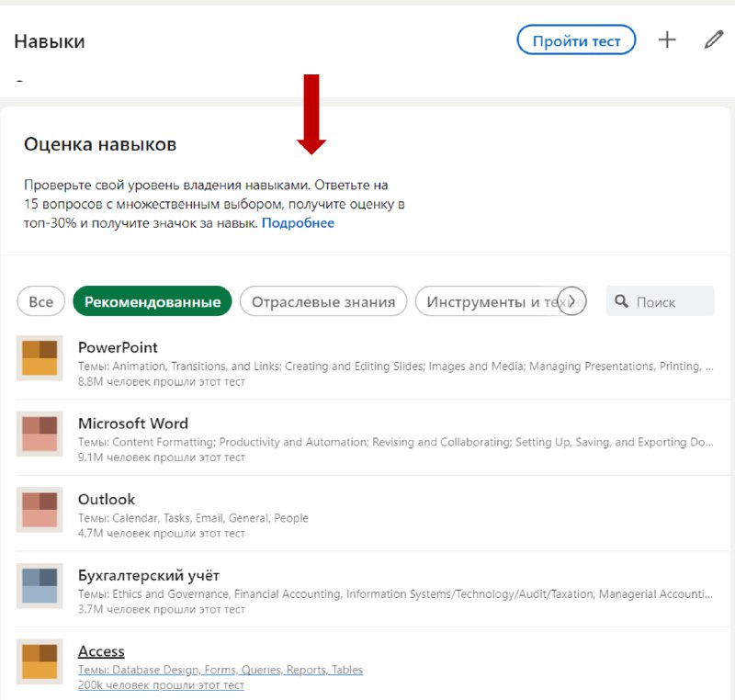Viewport: 735px width, 700px height.
Task: Click the magnifier icon in the Поиск box
Action: point(621,301)
